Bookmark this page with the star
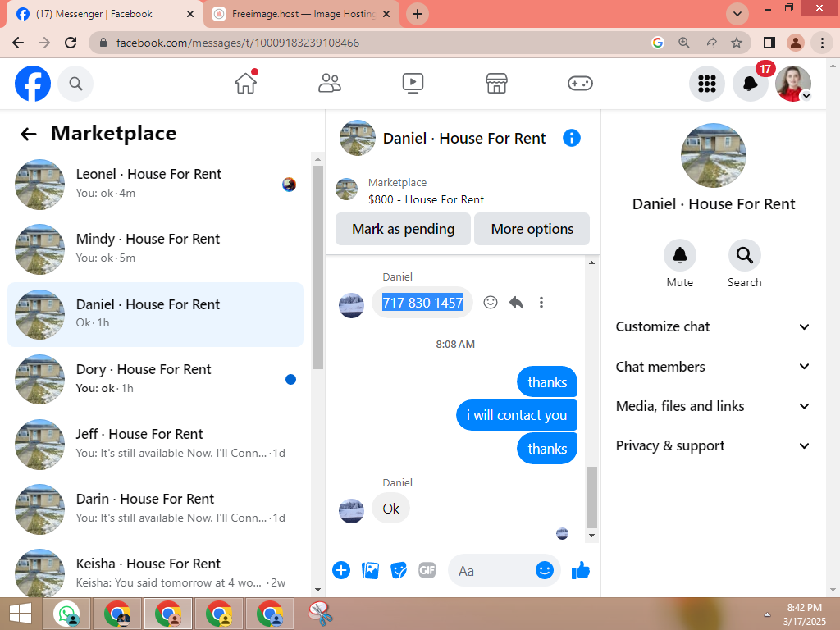840x630 pixels. coord(737,43)
